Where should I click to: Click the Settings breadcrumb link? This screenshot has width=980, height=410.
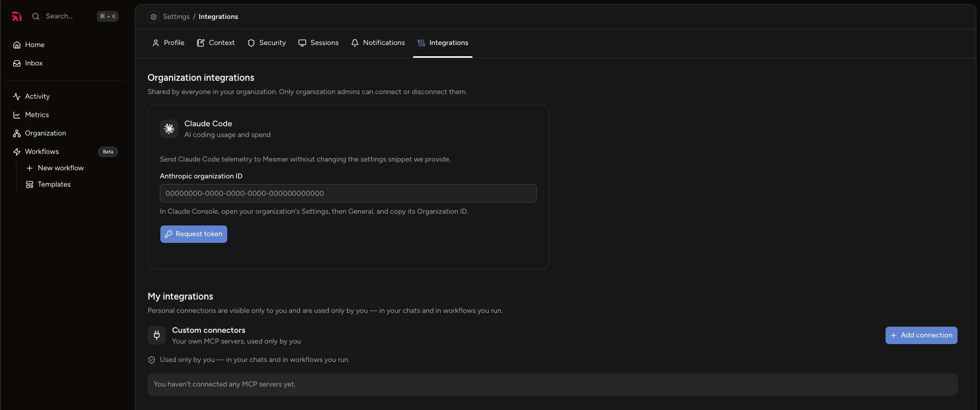click(176, 17)
